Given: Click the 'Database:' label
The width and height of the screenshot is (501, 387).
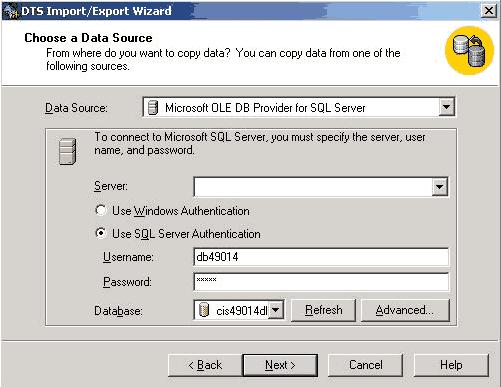Looking at the screenshot, I should coord(118,311).
